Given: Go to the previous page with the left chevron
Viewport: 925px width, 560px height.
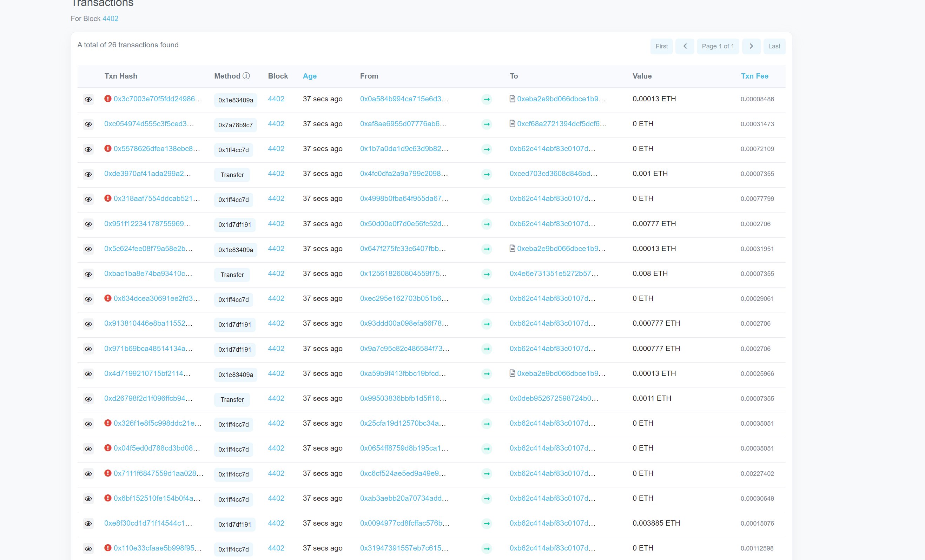Looking at the screenshot, I should click(685, 46).
